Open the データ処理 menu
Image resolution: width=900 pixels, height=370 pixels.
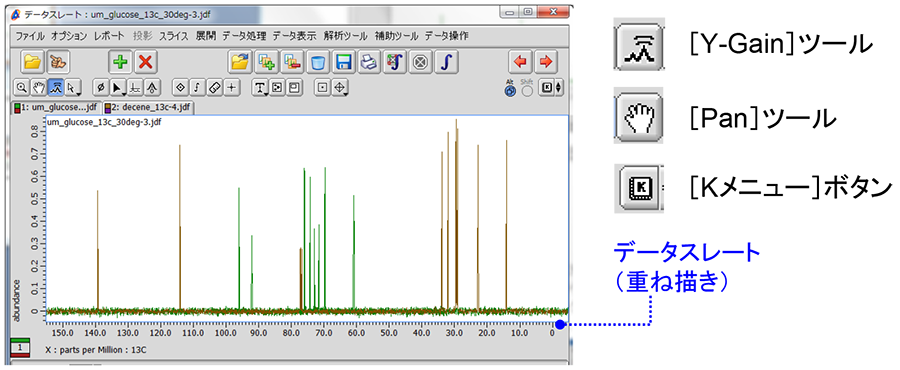coord(245,36)
